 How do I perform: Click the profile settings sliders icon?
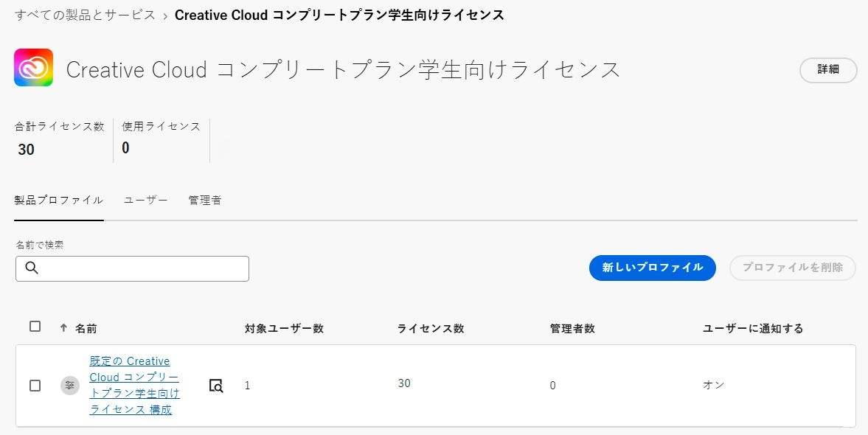click(70, 385)
